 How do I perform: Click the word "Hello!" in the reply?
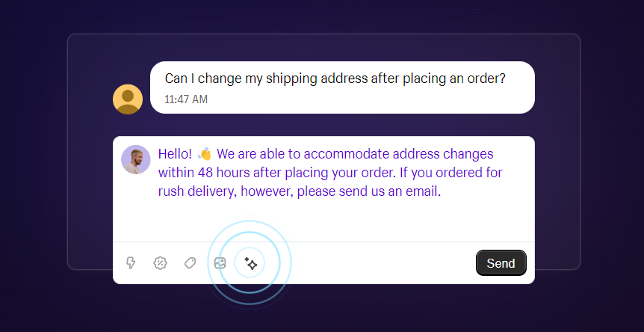(175, 154)
